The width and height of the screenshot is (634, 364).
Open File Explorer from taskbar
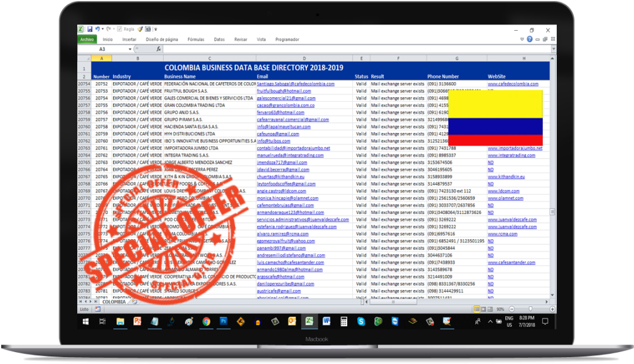[x=120, y=321]
